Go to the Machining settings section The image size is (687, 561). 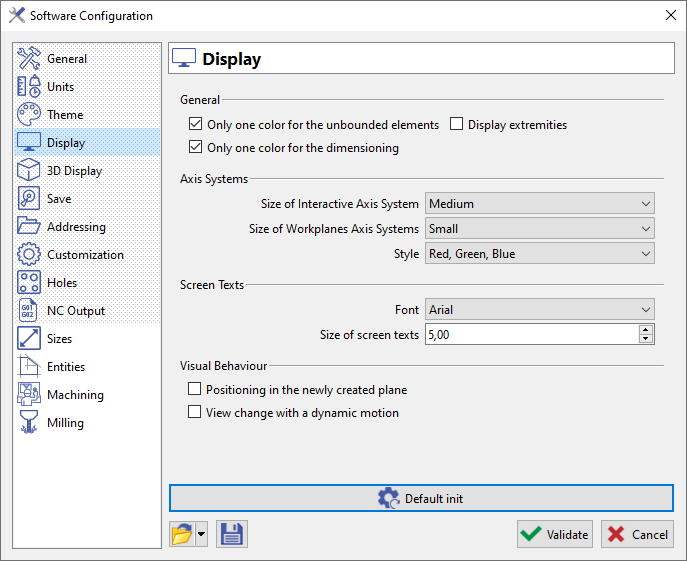(75, 395)
